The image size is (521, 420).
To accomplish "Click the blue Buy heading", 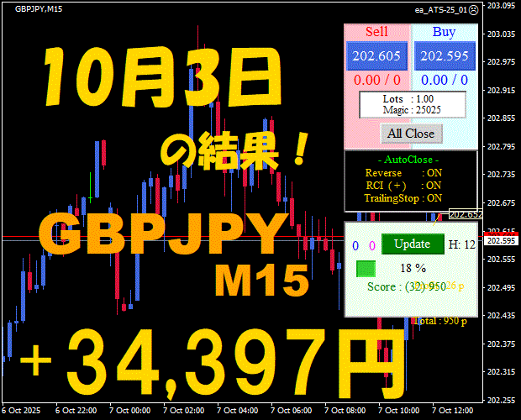I will point(445,32).
